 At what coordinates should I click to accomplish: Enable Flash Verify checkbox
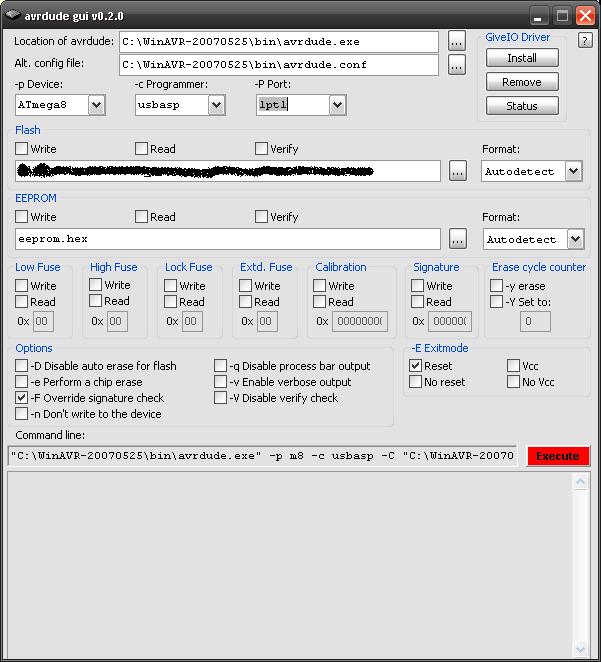coord(261,149)
